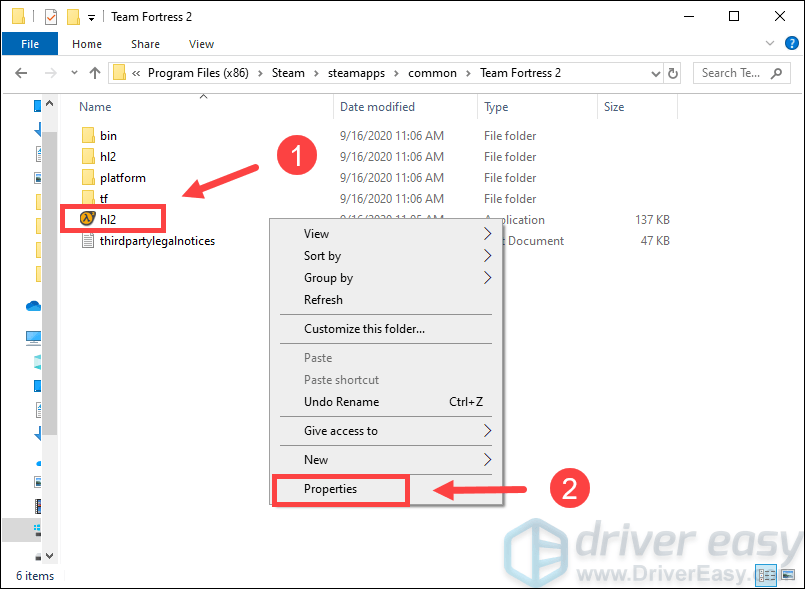Click the '137 KB' size value

point(652,220)
